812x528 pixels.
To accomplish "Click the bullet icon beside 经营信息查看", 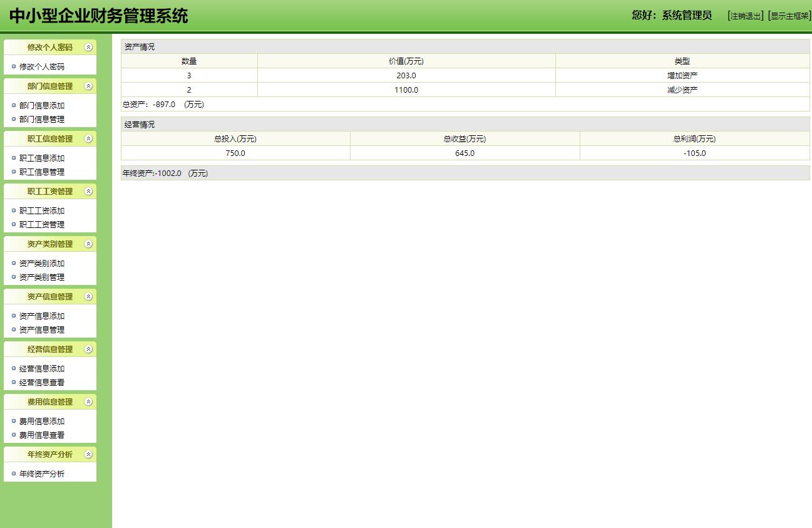I will pyautogui.click(x=14, y=382).
